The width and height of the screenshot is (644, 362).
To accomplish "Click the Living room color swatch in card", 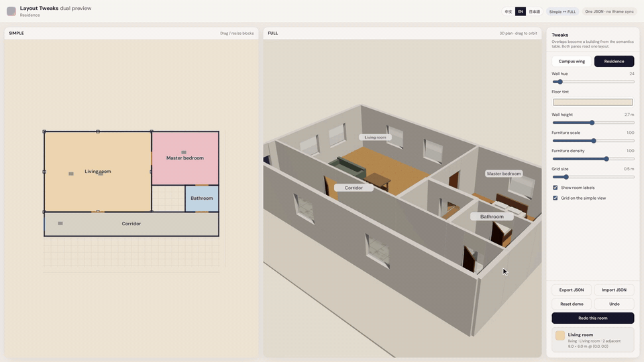I will [x=559, y=335].
